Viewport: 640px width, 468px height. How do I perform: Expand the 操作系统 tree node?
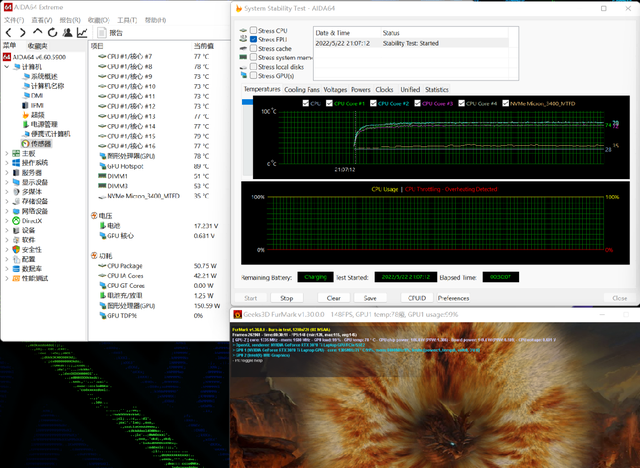tap(6, 163)
